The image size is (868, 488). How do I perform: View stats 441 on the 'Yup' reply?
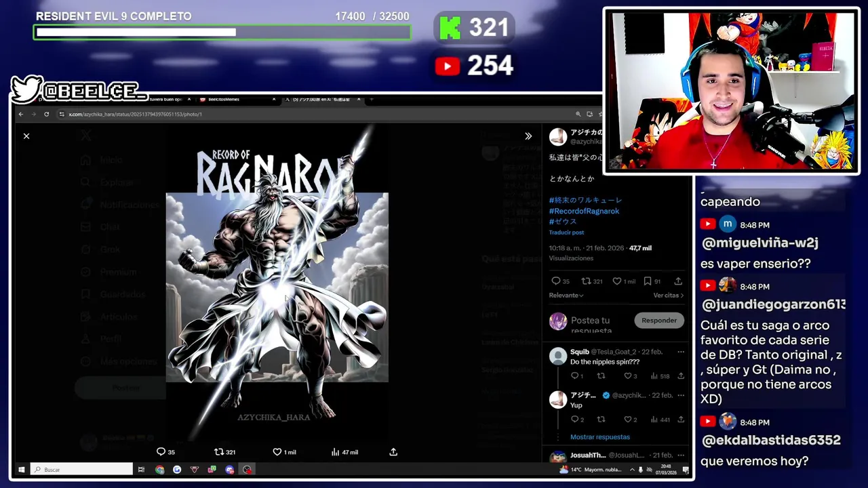(660, 420)
